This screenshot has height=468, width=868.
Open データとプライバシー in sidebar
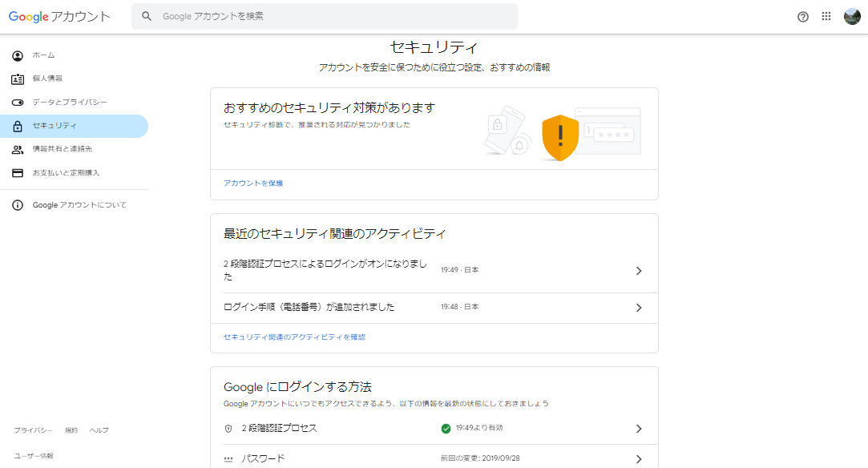[75, 103]
